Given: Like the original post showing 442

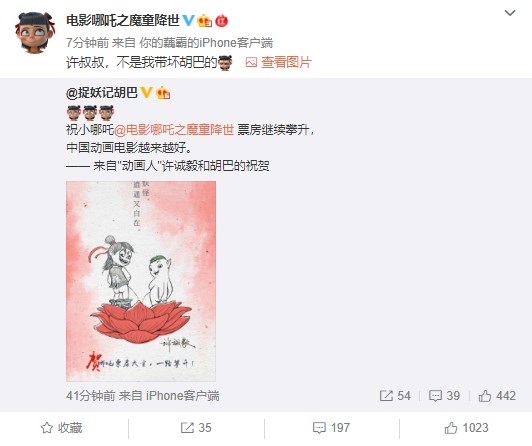Looking at the screenshot, I should (x=497, y=396).
